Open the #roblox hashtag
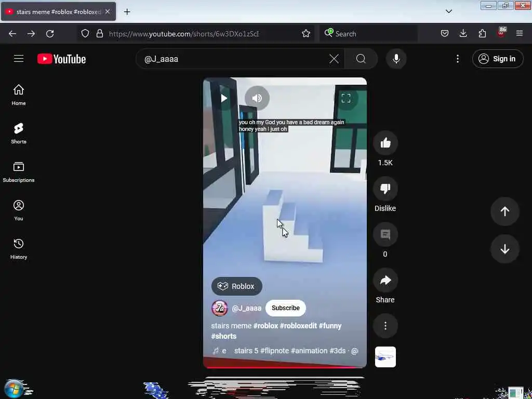 (265, 326)
